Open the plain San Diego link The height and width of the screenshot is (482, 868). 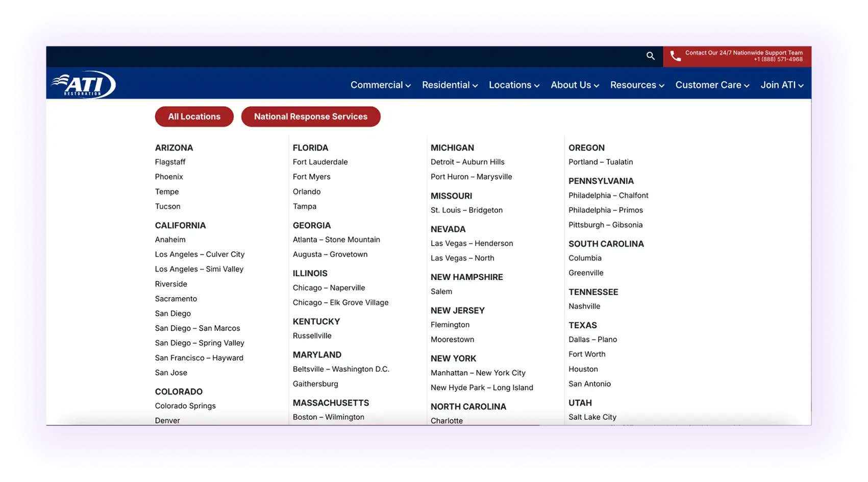[x=172, y=314]
